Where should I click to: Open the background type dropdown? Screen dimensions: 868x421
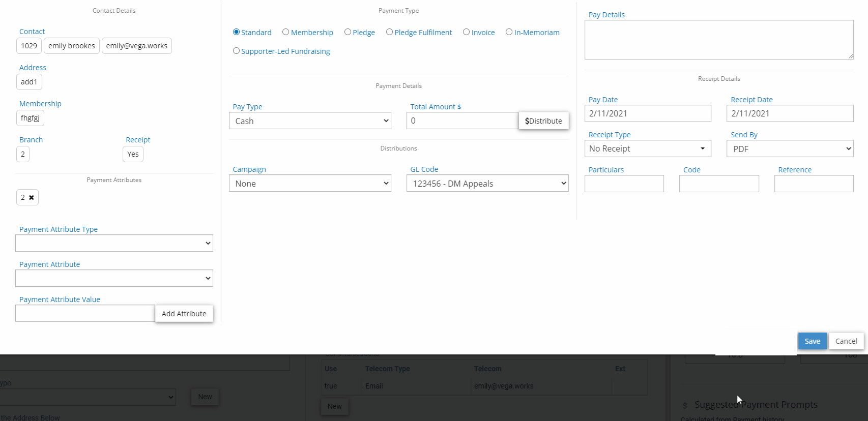point(88,397)
